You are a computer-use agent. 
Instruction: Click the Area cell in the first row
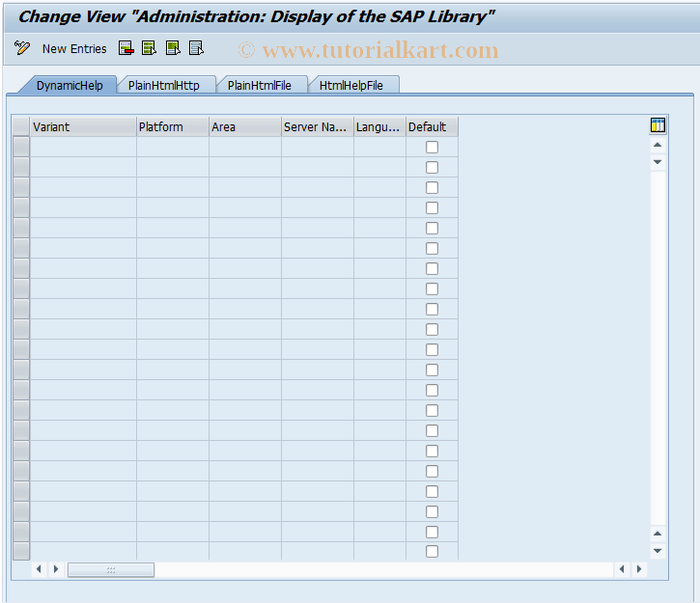coord(245,147)
